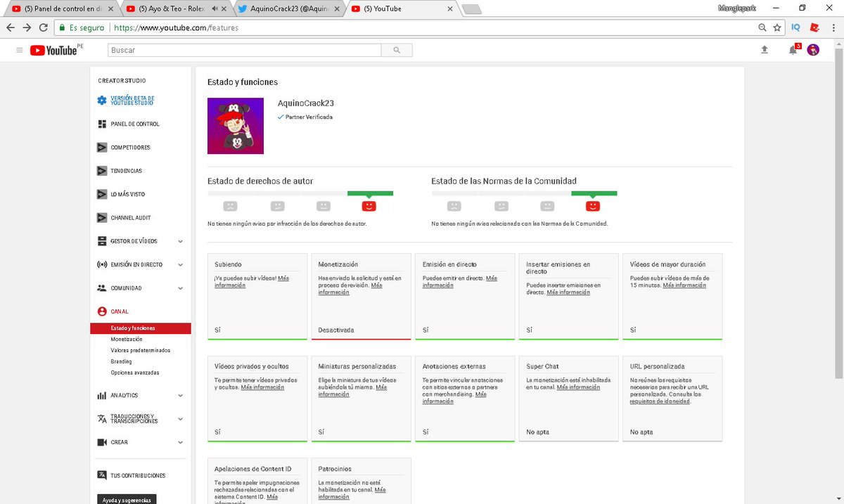
Task: Expand Traducciones y transcripciones section
Action: [x=181, y=419]
